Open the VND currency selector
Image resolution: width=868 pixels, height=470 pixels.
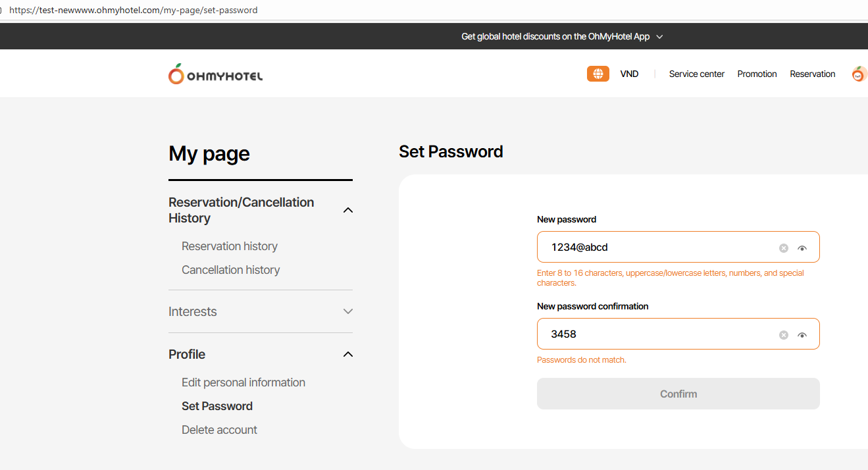(629, 74)
